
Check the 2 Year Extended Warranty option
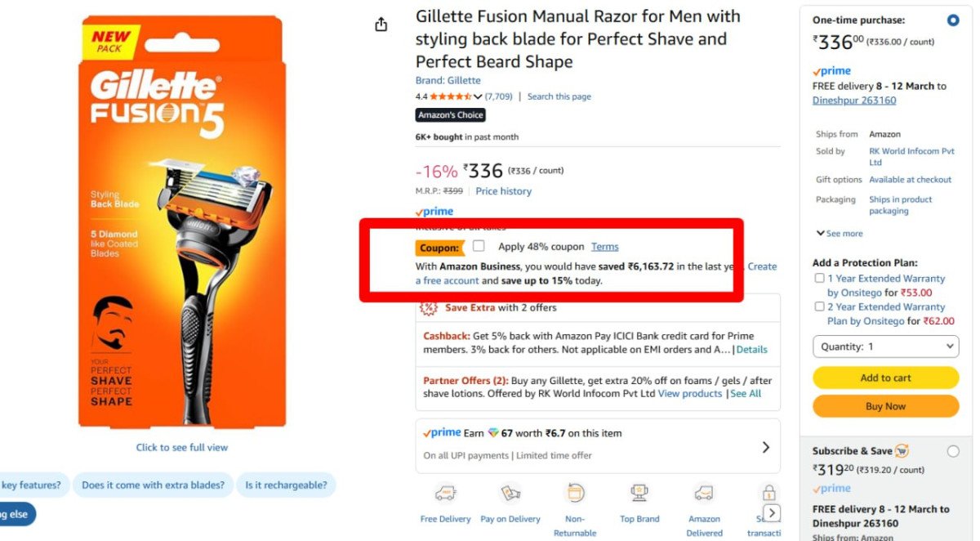pos(819,306)
